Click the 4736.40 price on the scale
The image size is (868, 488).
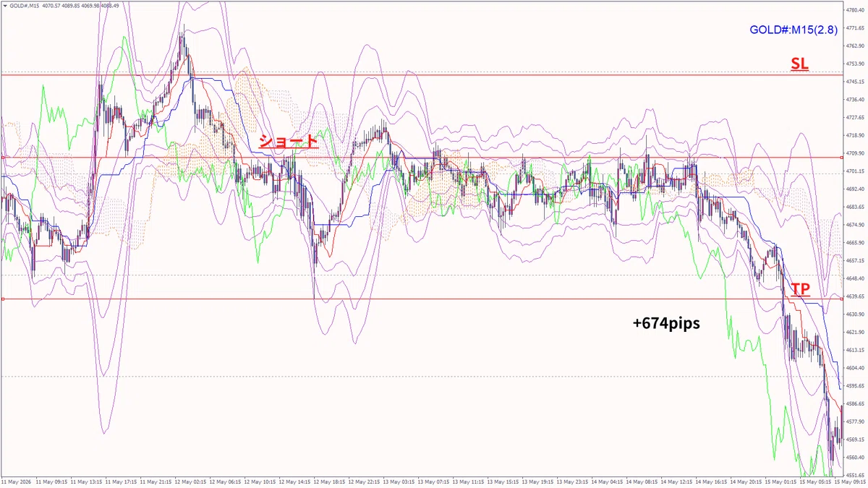coord(855,100)
